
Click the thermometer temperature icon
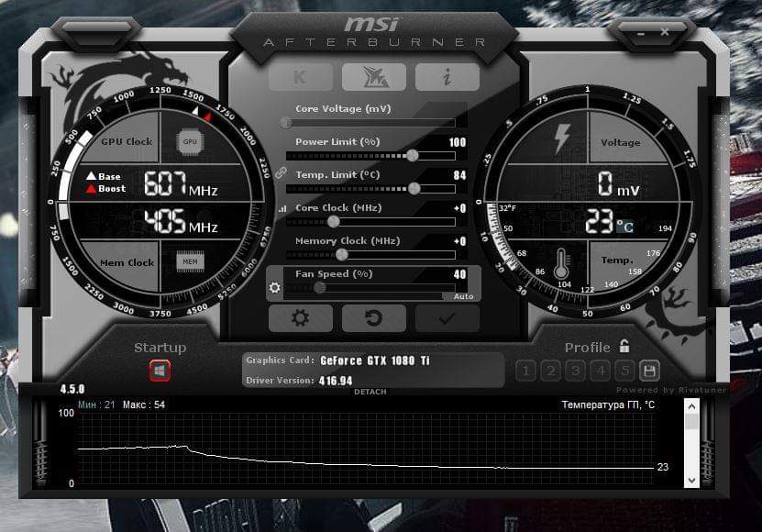tap(561, 263)
